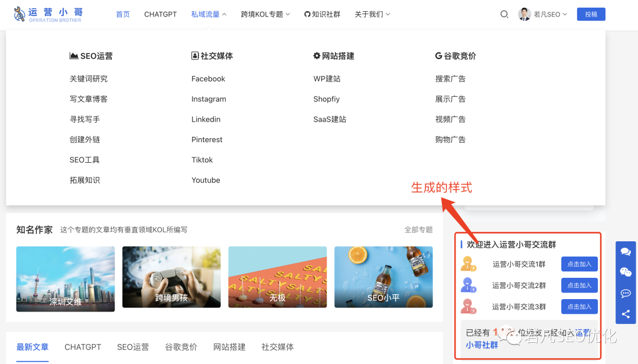
Task: Click the WeChat icon in right sidebar
Action: pyautogui.click(x=626, y=272)
